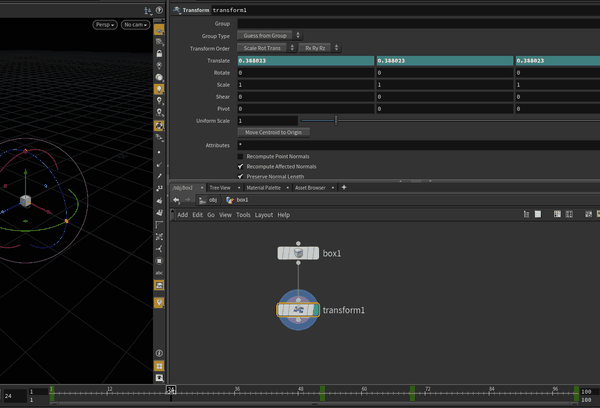Click the viewport help question mark icon
This screenshot has height=408, width=600.
[159, 10]
